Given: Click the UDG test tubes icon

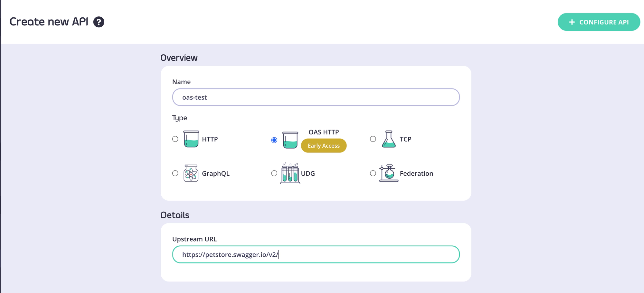Looking at the screenshot, I should [x=289, y=173].
